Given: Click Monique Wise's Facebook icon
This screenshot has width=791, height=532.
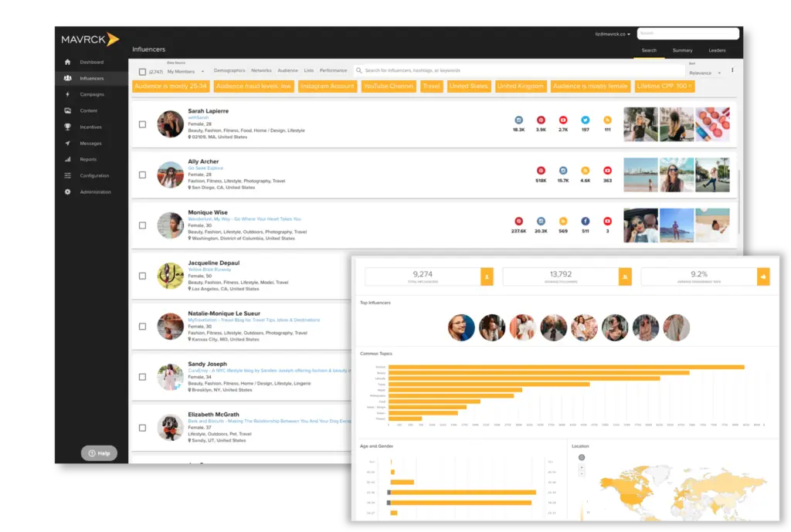Looking at the screenshot, I should [x=585, y=221].
